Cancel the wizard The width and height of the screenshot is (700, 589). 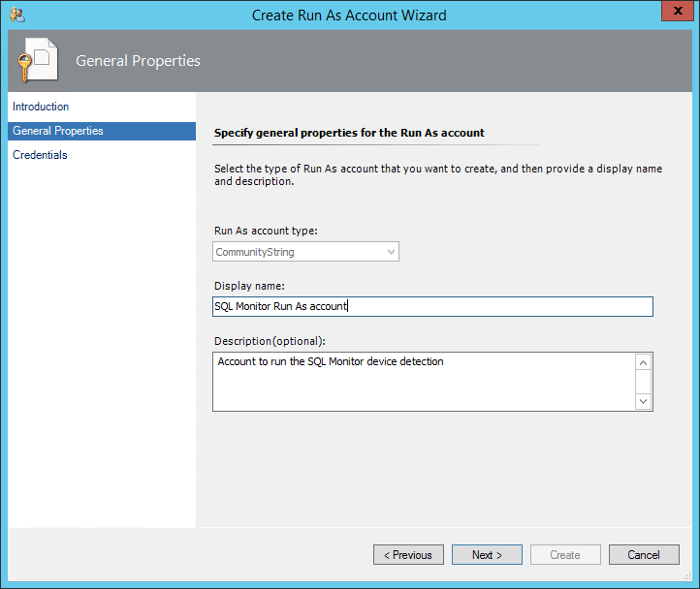click(644, 555)
